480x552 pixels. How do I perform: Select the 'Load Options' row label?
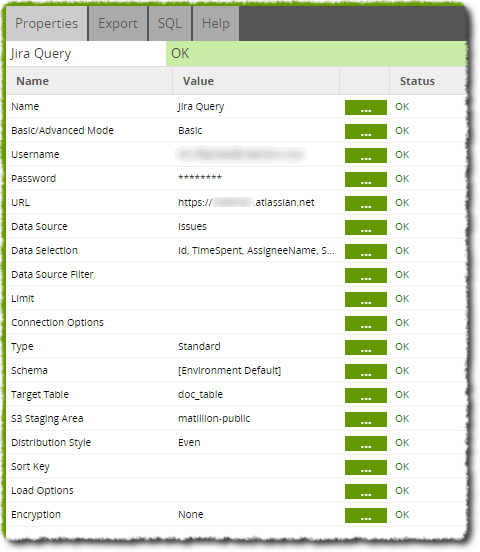(x=42, y=490)
